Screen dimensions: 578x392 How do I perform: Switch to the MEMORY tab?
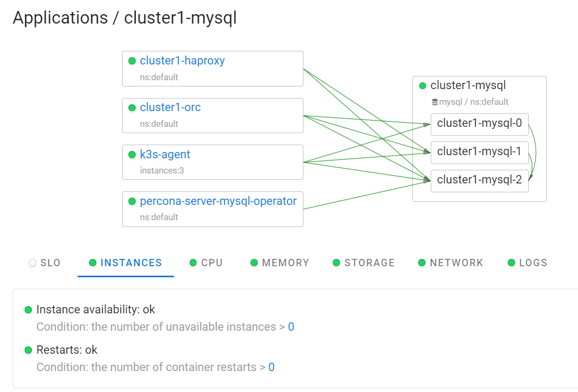click(x=285, y=263)
